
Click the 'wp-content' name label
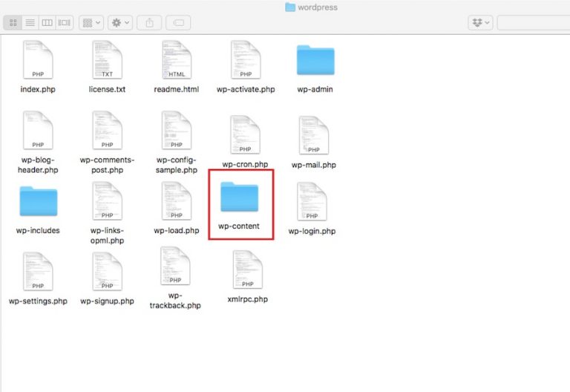(239, 226)
